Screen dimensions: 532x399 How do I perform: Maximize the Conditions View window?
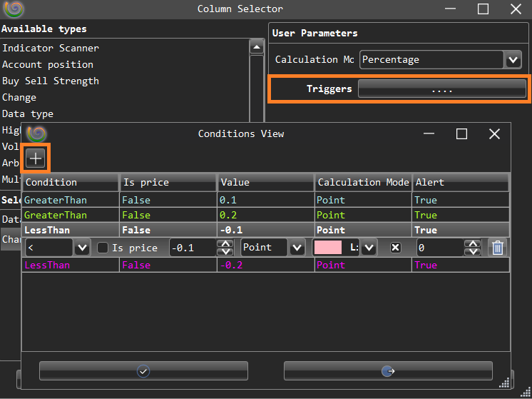click(x=461, y=133)
